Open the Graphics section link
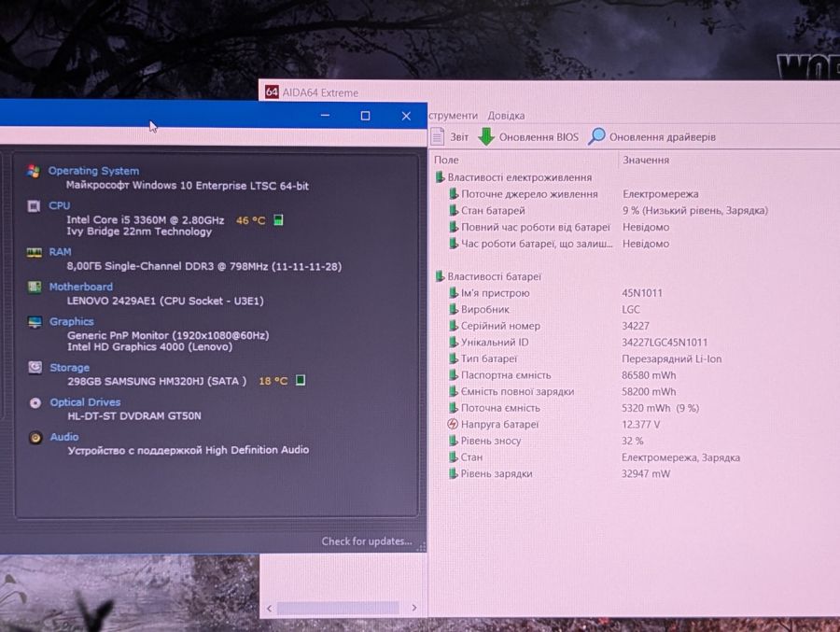The width and height of the screenshot is (840, 632). coord(72,322)
